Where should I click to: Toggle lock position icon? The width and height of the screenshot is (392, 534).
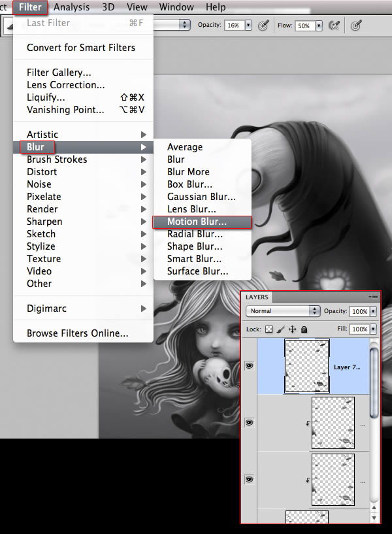click(292, 329)
